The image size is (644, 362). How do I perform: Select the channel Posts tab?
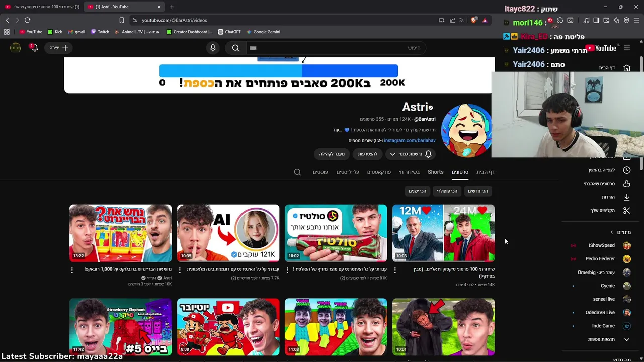(x=320, y=172)
